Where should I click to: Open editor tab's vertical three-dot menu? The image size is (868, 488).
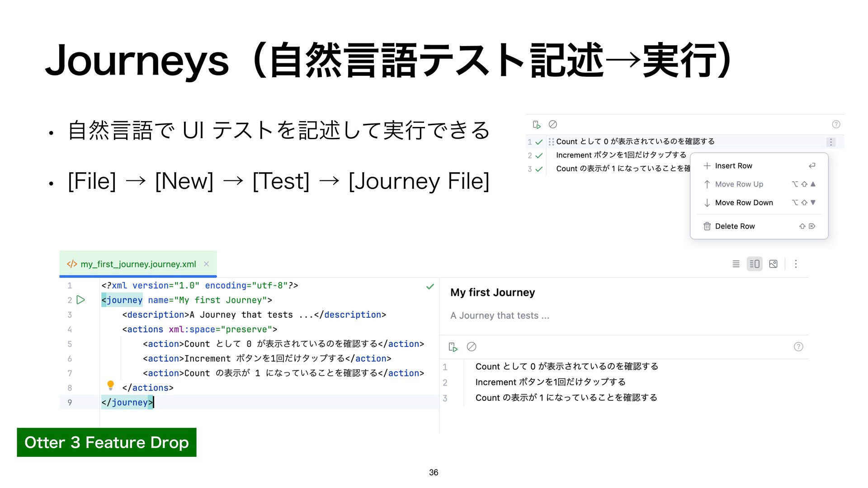click(796, 264)
